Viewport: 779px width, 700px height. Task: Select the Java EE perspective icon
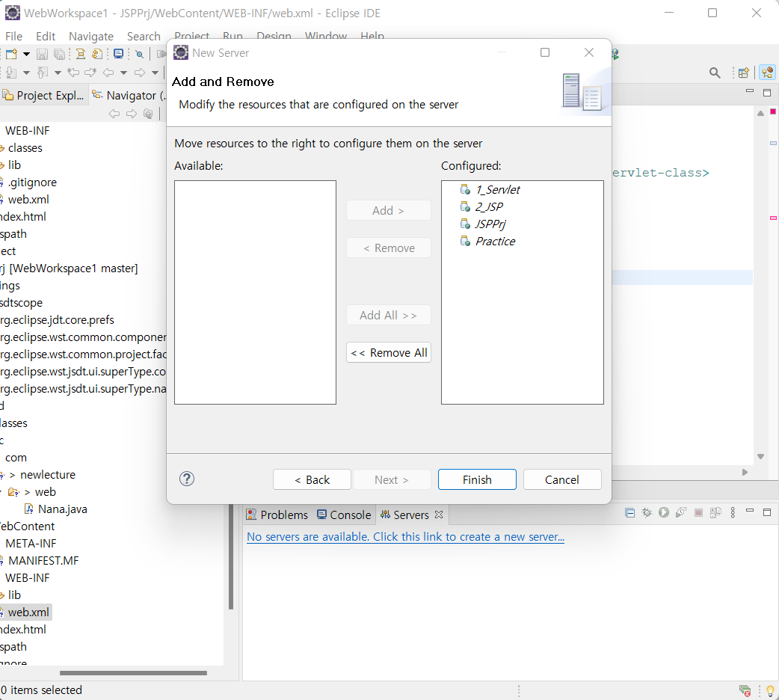click(x=768, y=73)
